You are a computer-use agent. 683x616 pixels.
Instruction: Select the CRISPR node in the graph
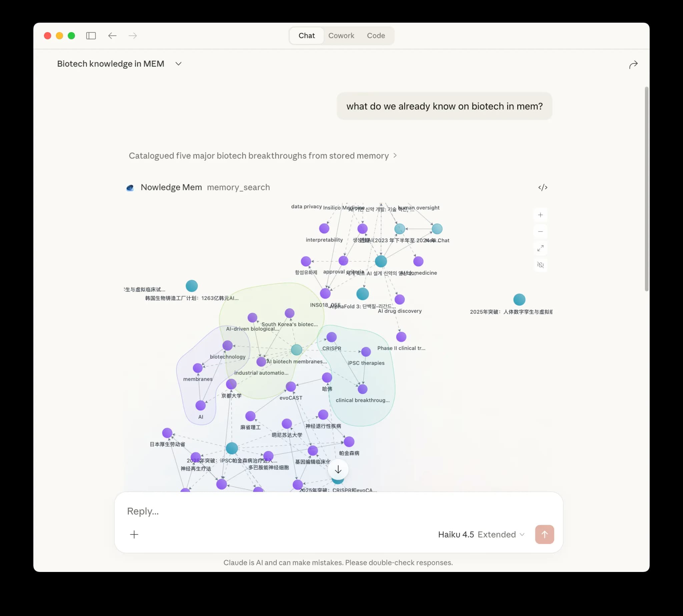(x=332, y=336)
